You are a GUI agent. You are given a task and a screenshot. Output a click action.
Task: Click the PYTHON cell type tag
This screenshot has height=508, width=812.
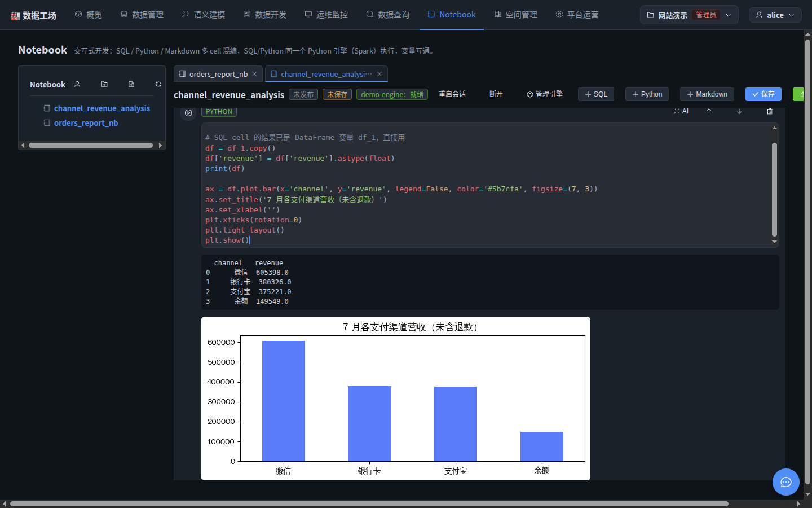coord(219,112)
